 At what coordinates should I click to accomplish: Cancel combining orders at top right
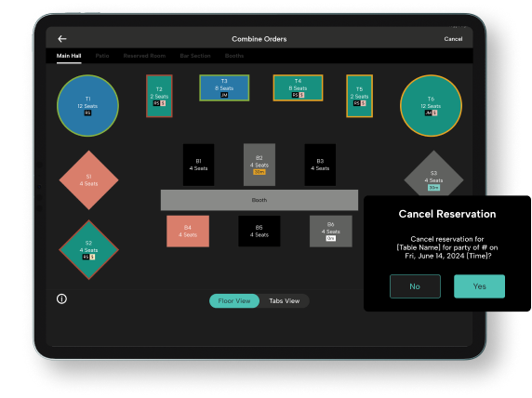[x=453, y=39]
